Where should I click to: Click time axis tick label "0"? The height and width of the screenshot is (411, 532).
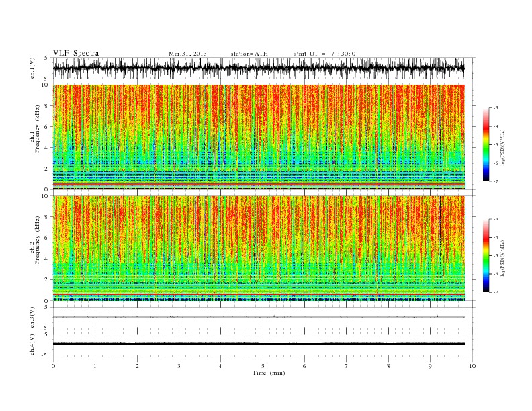click(53, 366)
